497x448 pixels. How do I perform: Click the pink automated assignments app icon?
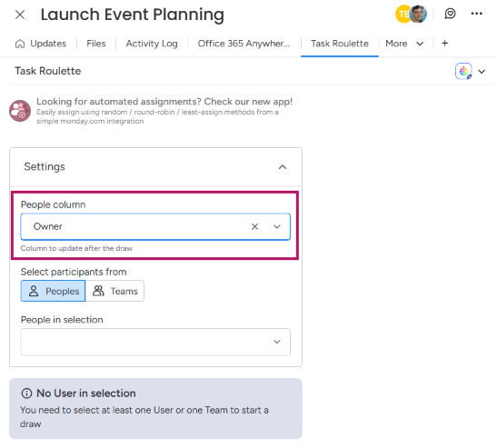click(20, 111)
